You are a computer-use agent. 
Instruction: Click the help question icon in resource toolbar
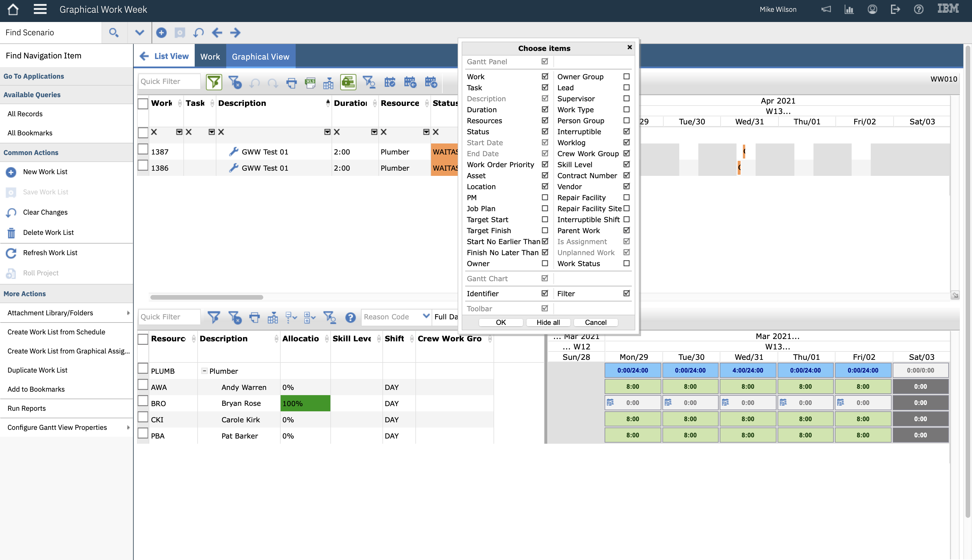pos(350,317)
